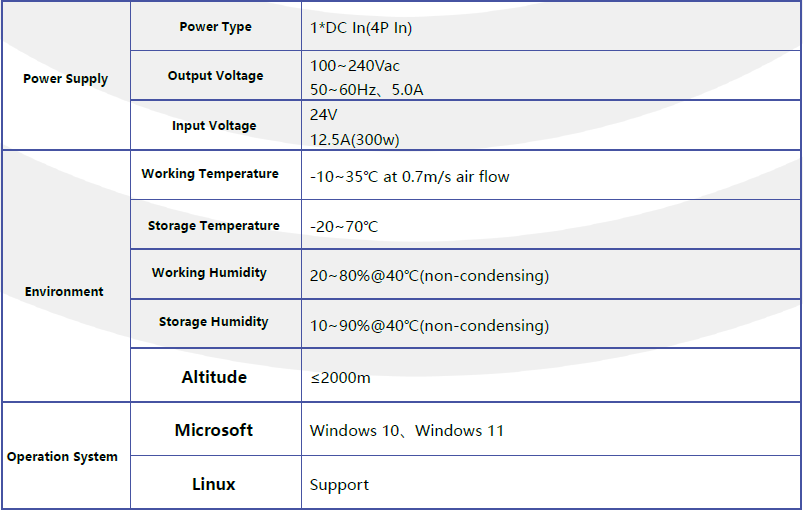
Task: Select the Storage Humidity label
Action: click(214, 322)
